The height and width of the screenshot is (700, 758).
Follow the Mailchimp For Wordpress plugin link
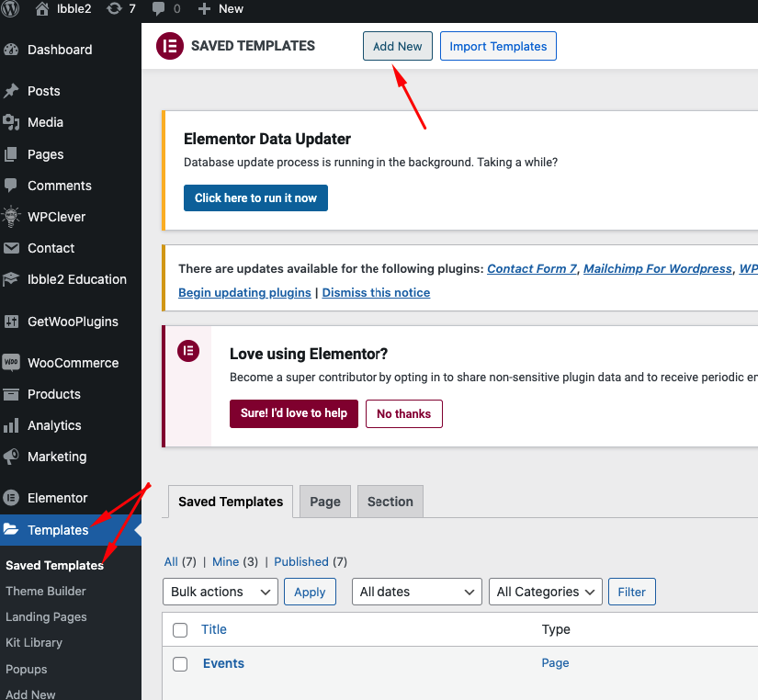coord(658,268)
